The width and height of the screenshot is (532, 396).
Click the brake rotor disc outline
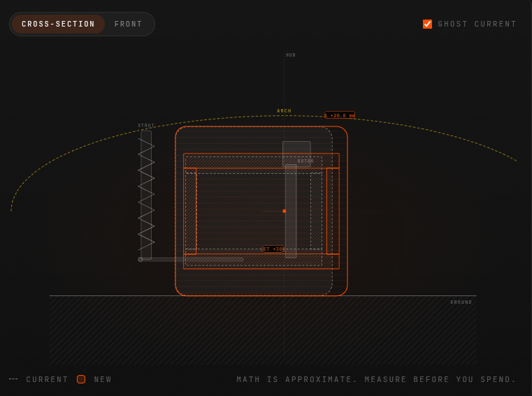click(291, 211)
